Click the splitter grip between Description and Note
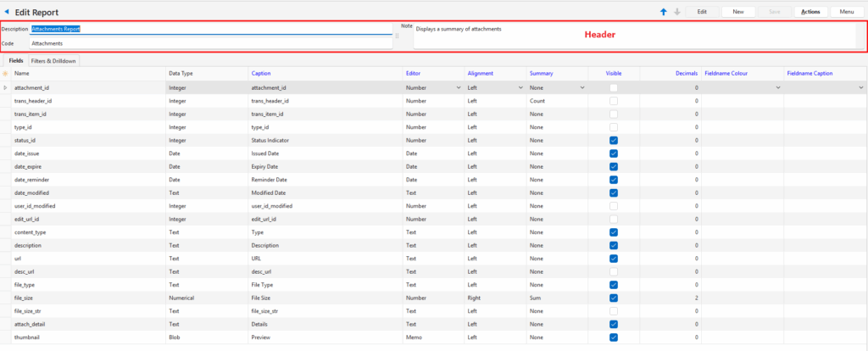868x351 pixels. (397, 36)
